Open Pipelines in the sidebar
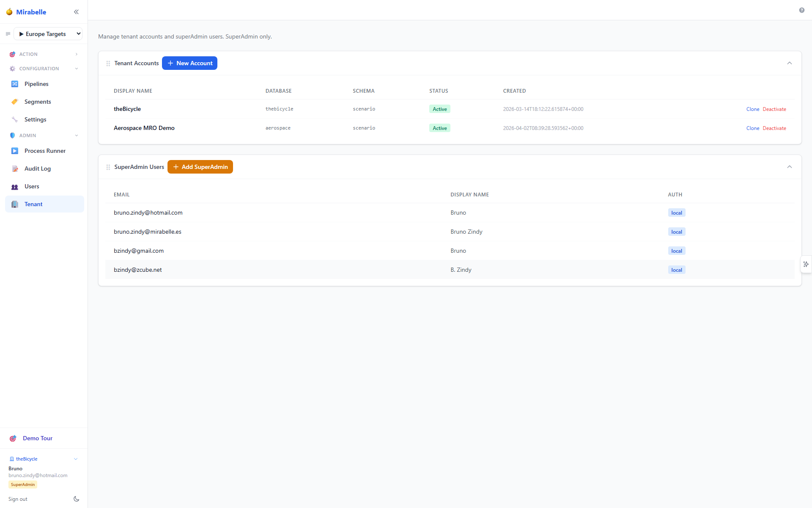 pos(44,84)
